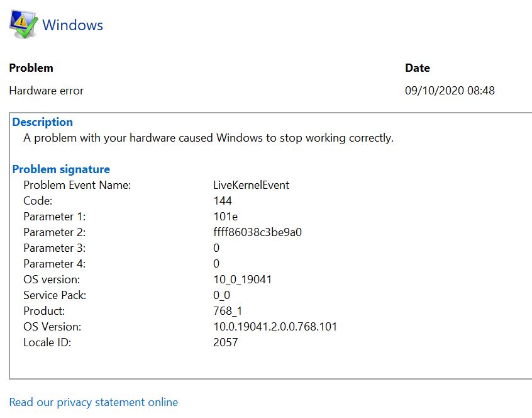The height and width of the screenshot is (418, 532).
Task: Click the 'Description' section heading
Action: point(42,122)
